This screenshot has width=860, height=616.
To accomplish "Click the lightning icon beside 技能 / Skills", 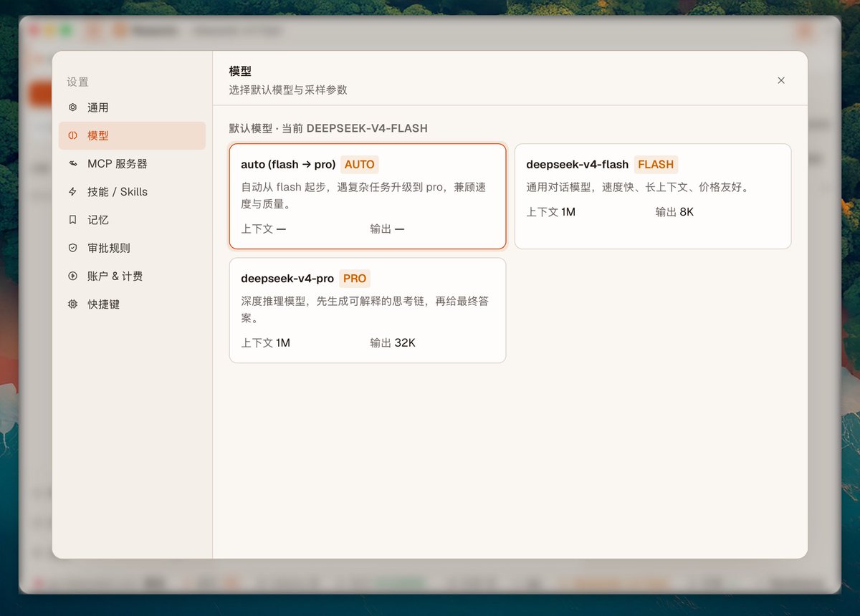I will click(x=72, y=192).
